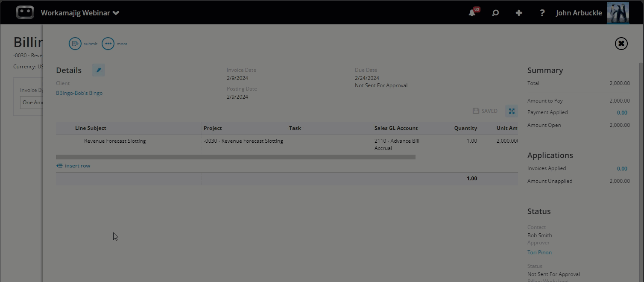
Task: Click the Amount Unapplied 2,000.00 value
Action: pyautogui.click(x=620, y=181)
